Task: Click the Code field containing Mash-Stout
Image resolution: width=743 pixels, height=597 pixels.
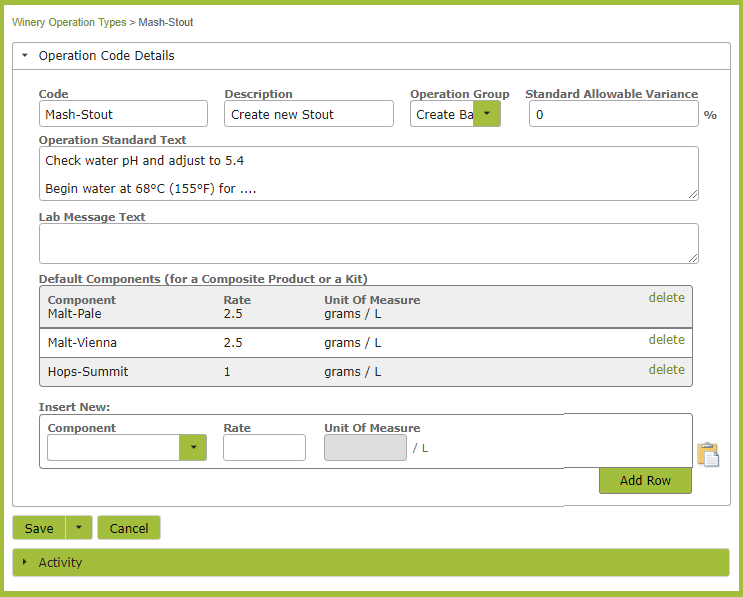Action: [x=123, y=114]
